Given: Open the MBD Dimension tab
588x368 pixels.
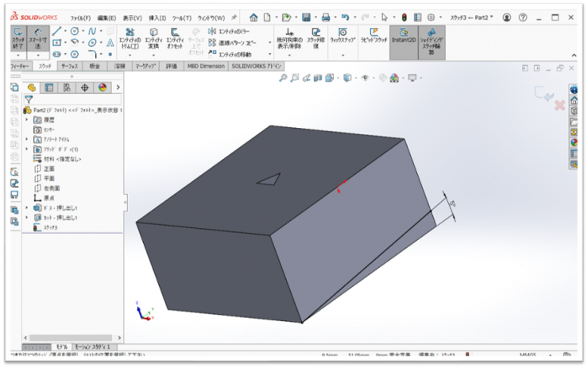Looking at the screenshot, I should point(206,67).
